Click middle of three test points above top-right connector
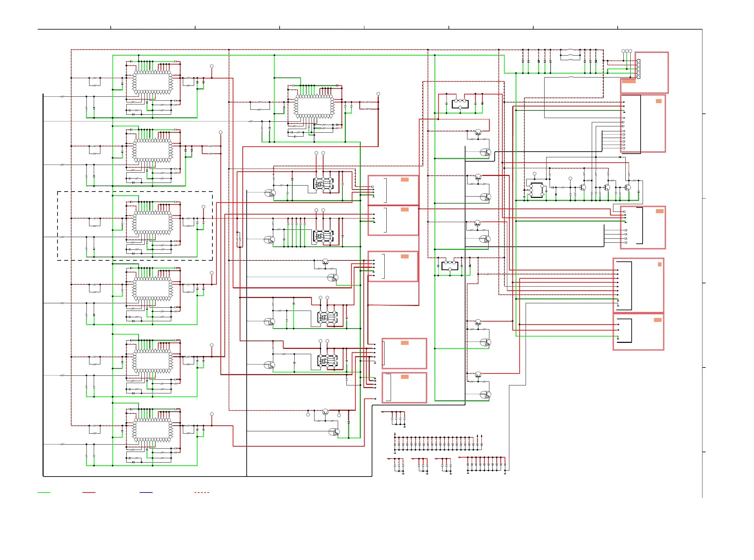This screenshot has width=754, height=560. pyautogui.click(x=627, y=51)
